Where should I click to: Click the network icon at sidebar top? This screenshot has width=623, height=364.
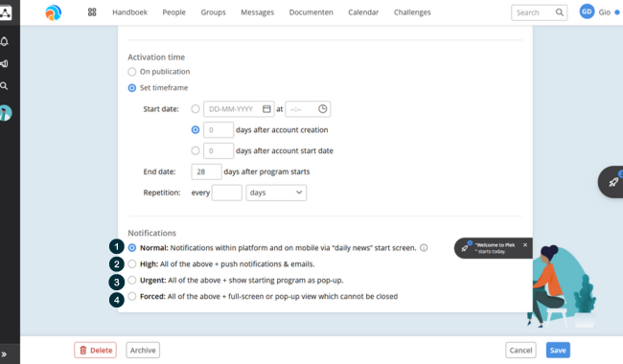(6, 12)
